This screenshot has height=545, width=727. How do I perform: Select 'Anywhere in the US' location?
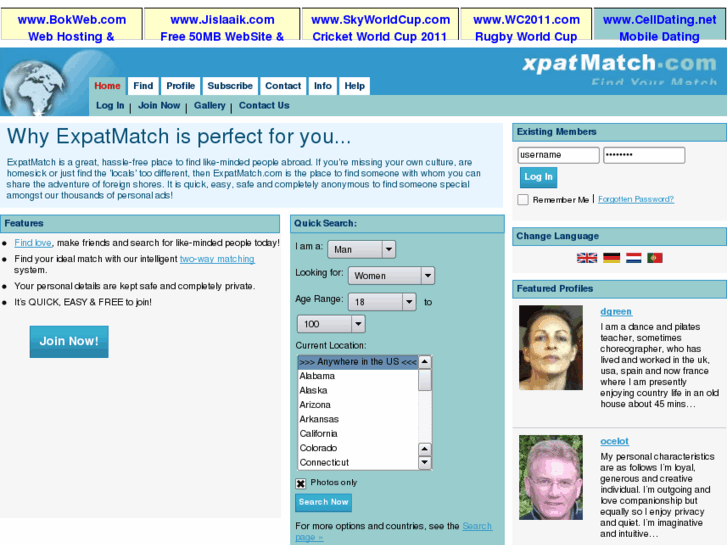(358, 362)
